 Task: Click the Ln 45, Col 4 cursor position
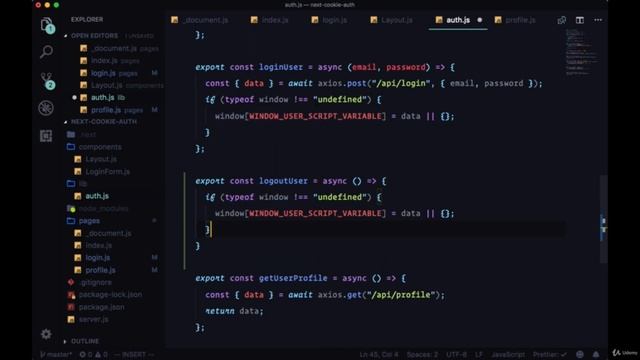click(379, 355)
